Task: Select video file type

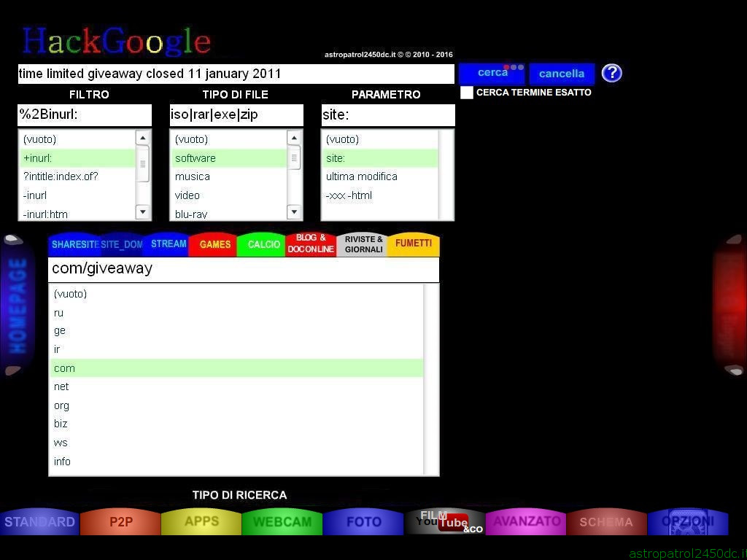Action: (229, 195)
